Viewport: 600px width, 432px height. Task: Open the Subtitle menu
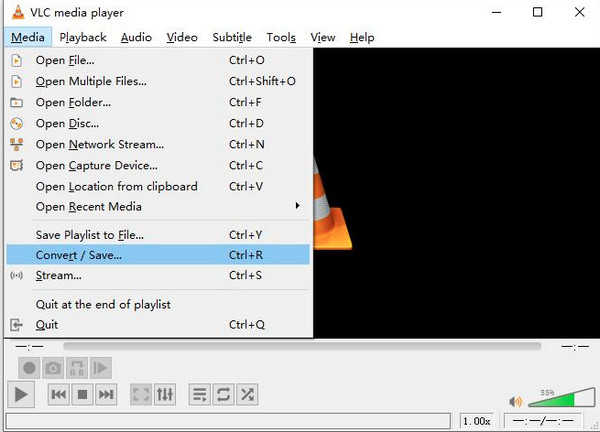tap(232, 37)
